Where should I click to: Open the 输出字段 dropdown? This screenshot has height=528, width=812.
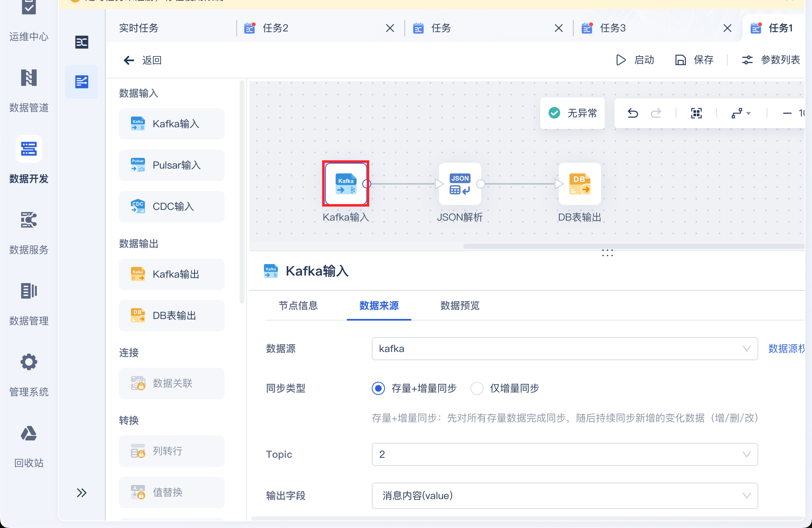tap(564, 496)
